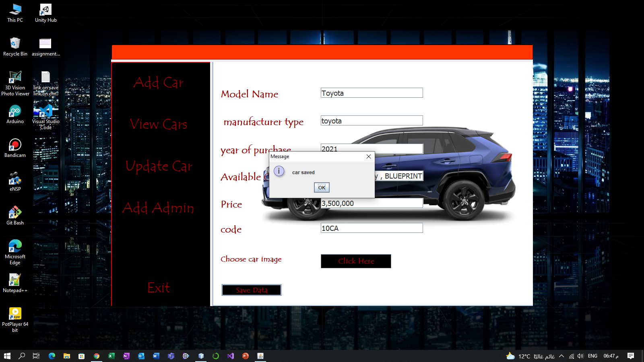
Task: Switch to the Java app taskbar icon
Action: tap(260, 356)
